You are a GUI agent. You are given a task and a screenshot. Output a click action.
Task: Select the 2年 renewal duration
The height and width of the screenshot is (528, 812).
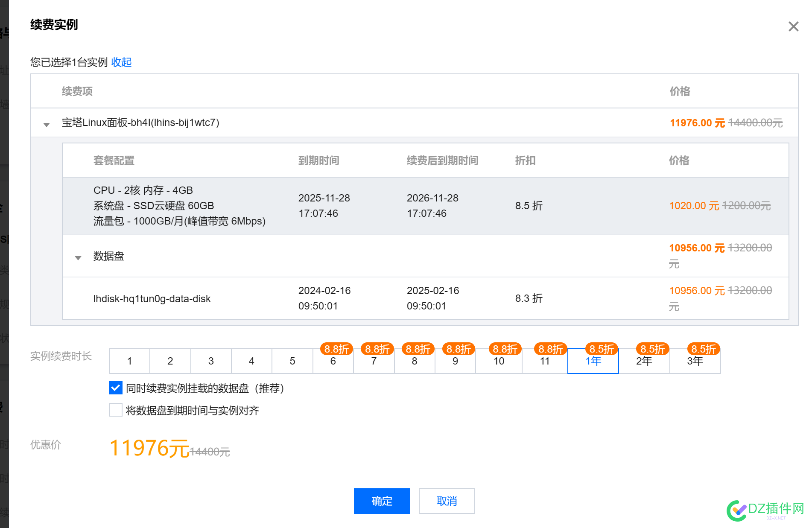[644, 361]
